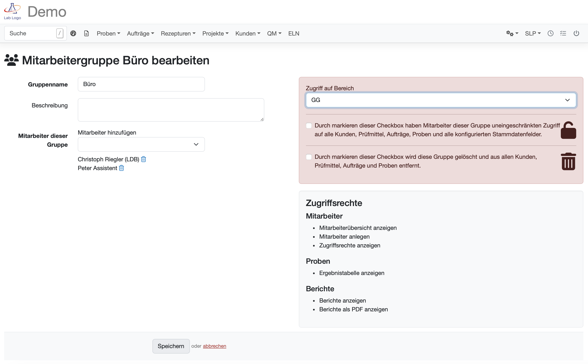588x364 pixels.
Task: Open the history clock icon
Action: click(x=550, y=33)
